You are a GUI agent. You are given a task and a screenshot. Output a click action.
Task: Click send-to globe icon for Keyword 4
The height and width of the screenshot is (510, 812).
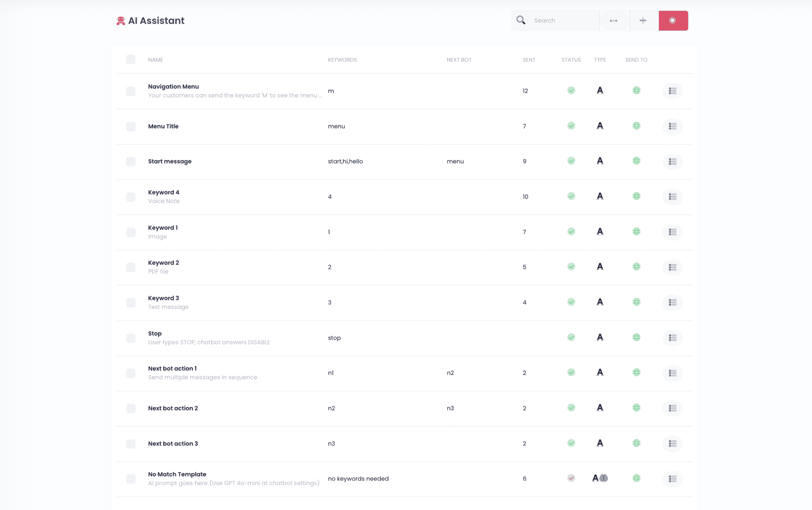point(636,196)
